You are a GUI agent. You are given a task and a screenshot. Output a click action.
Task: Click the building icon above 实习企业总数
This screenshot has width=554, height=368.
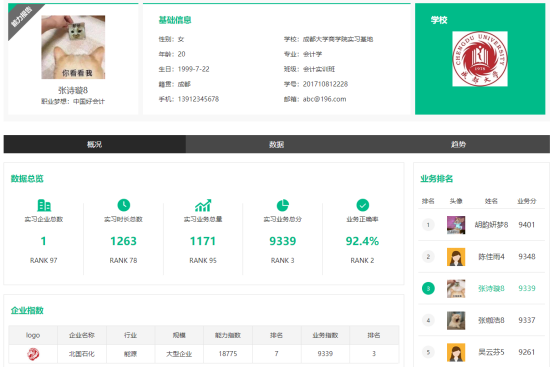(44, 205)
